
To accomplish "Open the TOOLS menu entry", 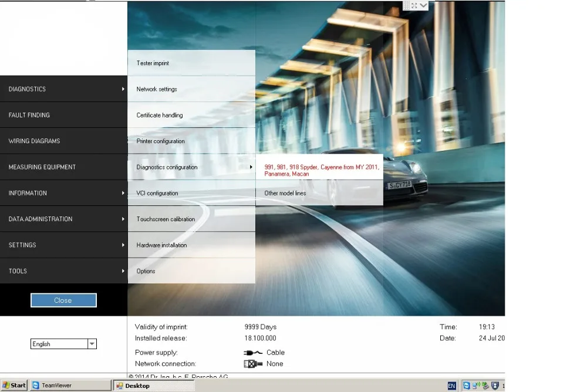I will (63, 271).
